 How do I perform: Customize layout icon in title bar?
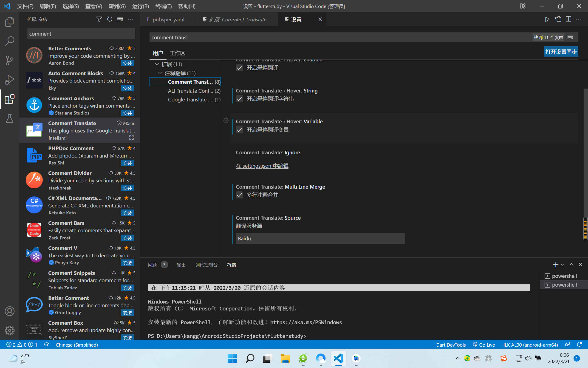(x=523, y=6)
